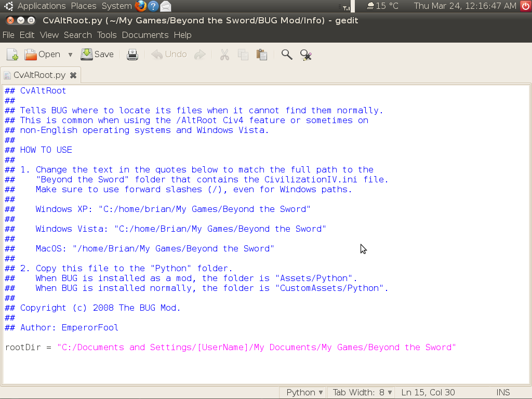Open Find with the magnifier icon
The height and width of the screenshot is (399, 532).
[x=287, y=55]
